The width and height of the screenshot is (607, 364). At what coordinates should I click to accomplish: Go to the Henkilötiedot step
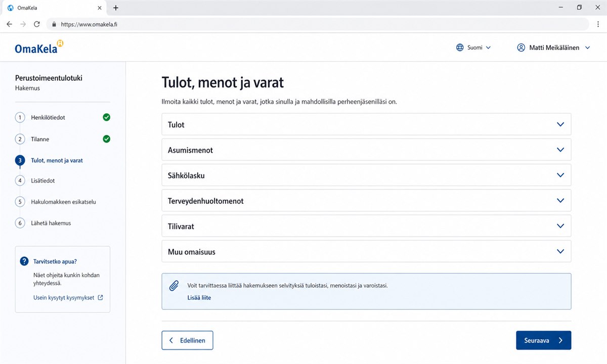tap(48, 117)
